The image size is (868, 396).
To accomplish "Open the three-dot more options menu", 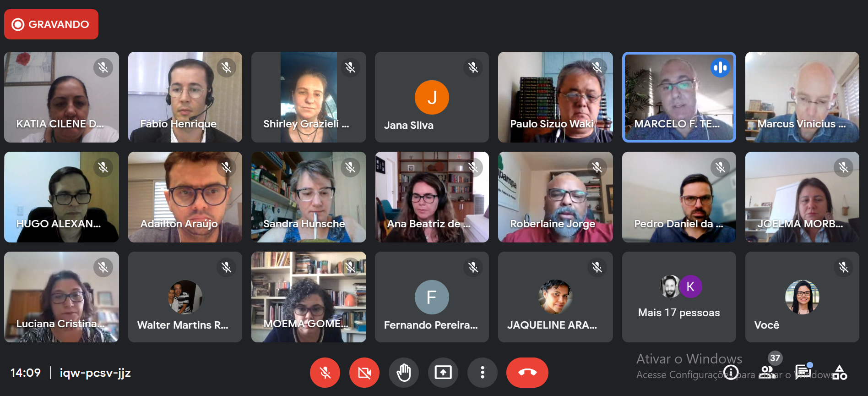I will (x=483, y=373).
